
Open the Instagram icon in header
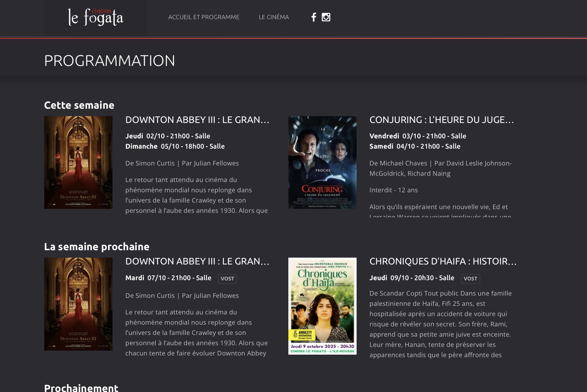point(326,17)
